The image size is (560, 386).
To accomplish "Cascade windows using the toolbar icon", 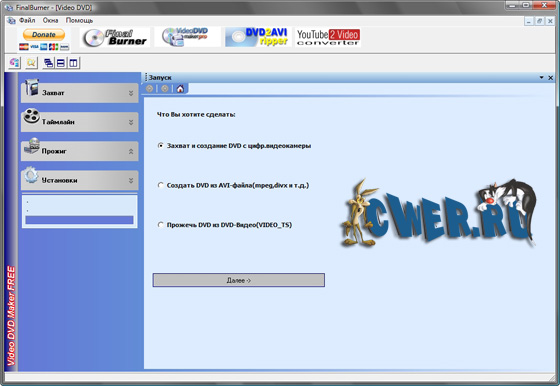I will tap(48, 63).
